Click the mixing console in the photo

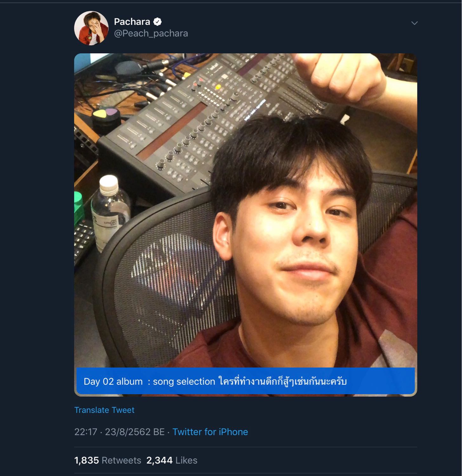(x=197, y=121)
